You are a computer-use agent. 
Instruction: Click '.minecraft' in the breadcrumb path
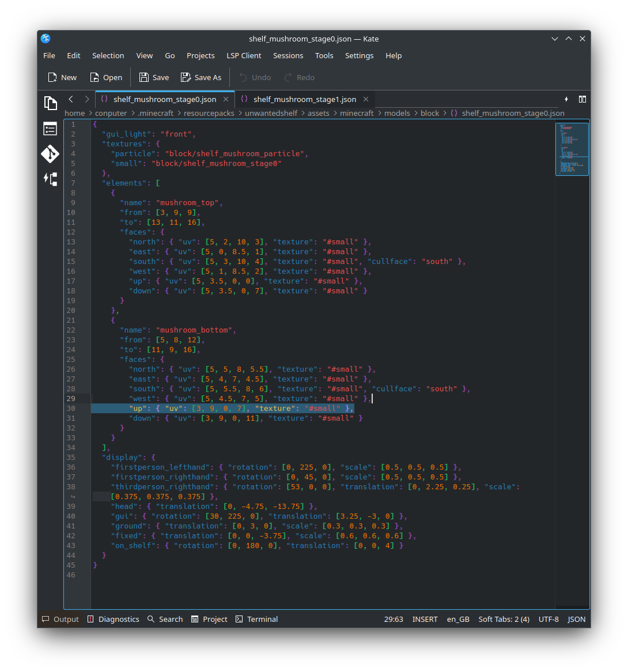coord(156,113)
